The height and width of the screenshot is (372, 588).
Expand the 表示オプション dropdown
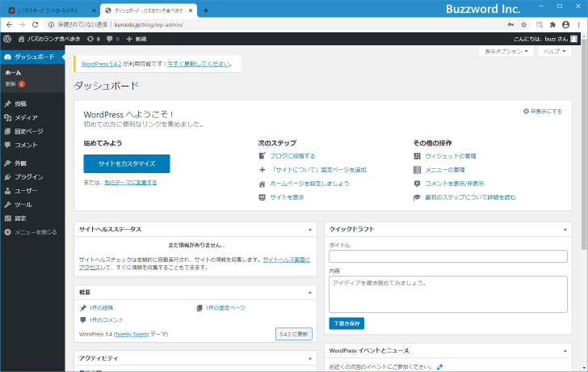click(506, 52)
